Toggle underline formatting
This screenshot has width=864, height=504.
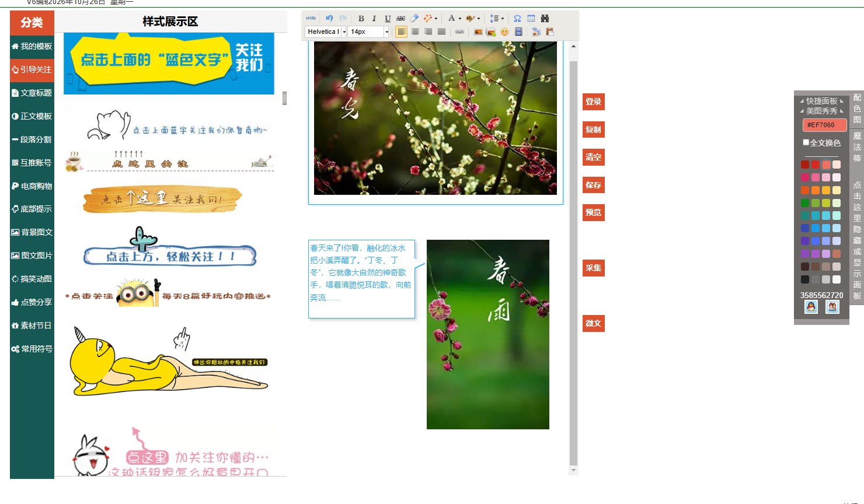388,19
